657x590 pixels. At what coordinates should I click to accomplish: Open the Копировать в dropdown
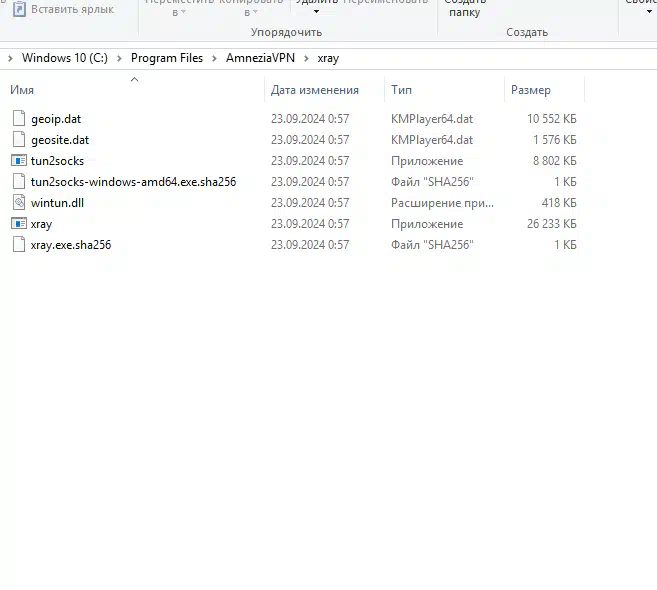click(251, 13)
